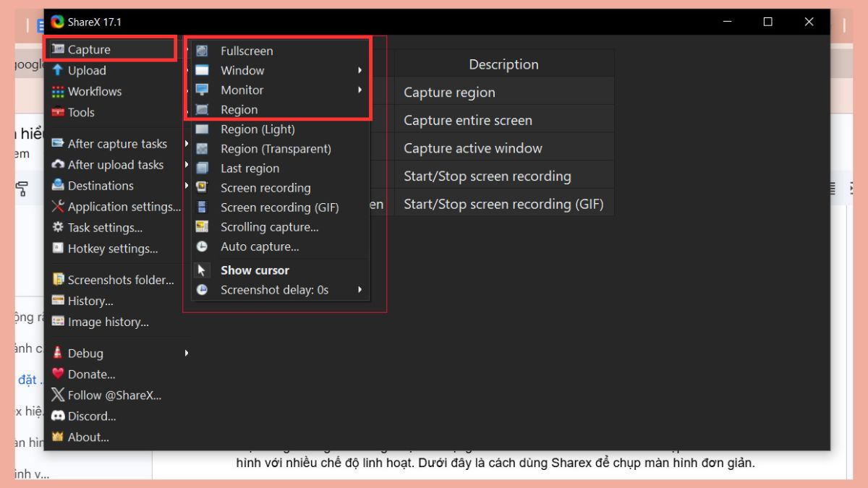The image size is (868, 488).
Task: Click the Screenshots folder icon
Action: (58, 280)
